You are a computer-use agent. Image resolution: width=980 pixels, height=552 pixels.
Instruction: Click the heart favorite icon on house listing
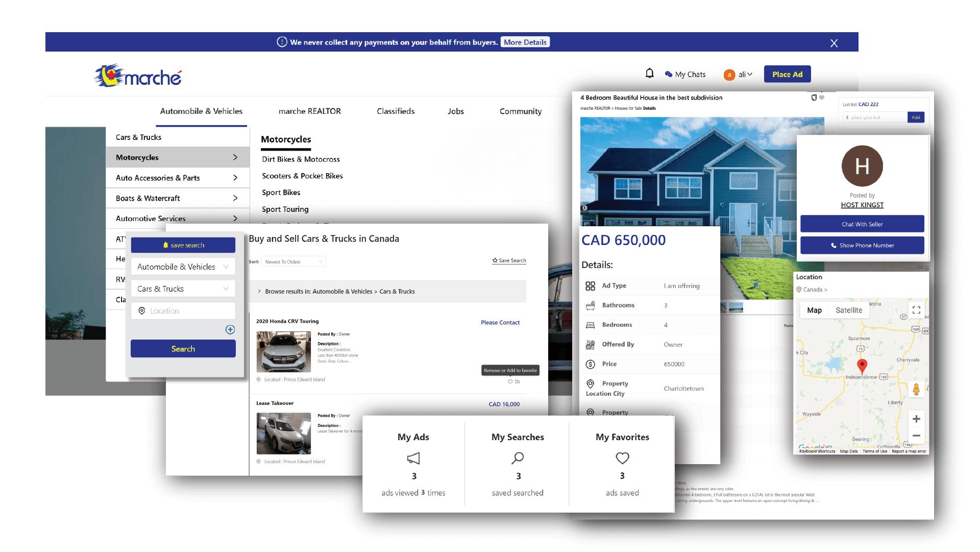click(822, 98)
